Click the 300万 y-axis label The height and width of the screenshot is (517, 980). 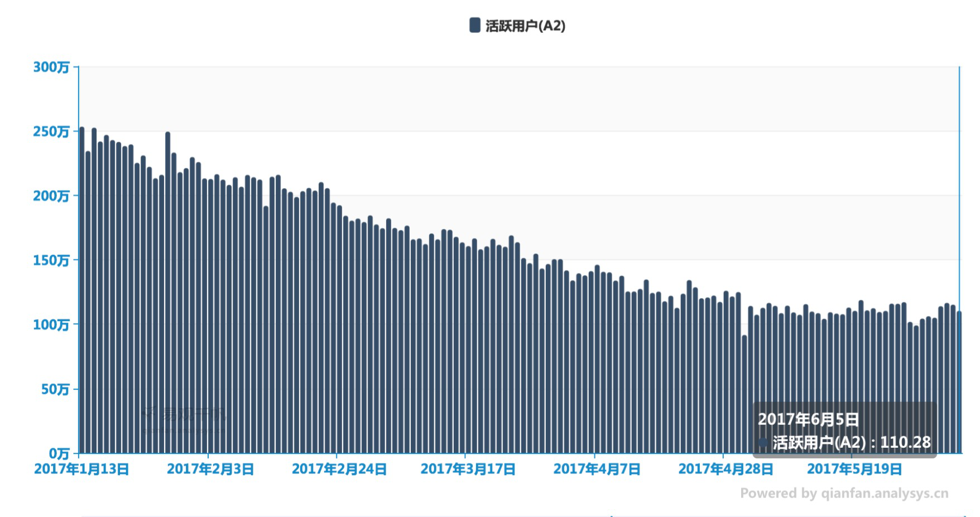click(51, 68)
